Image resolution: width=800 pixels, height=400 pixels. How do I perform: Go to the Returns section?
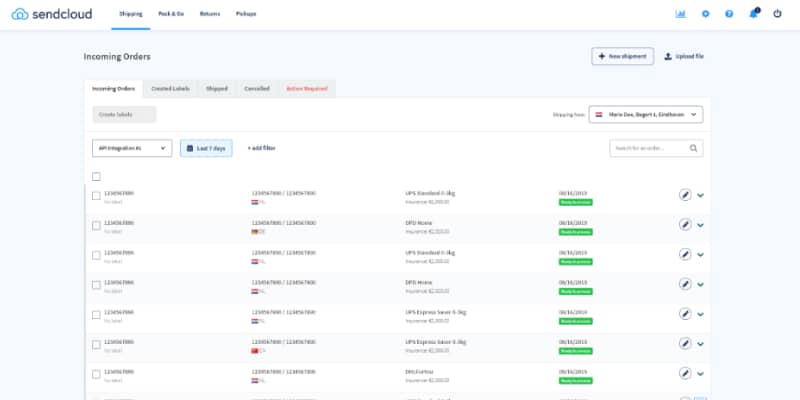point(210,14)
